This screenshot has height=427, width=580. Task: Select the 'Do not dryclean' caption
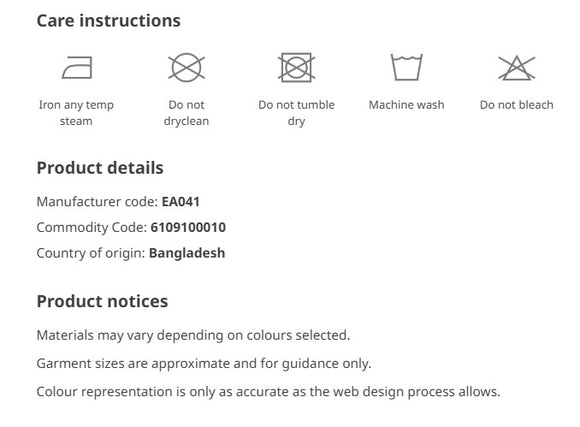[x=186, y=113]
